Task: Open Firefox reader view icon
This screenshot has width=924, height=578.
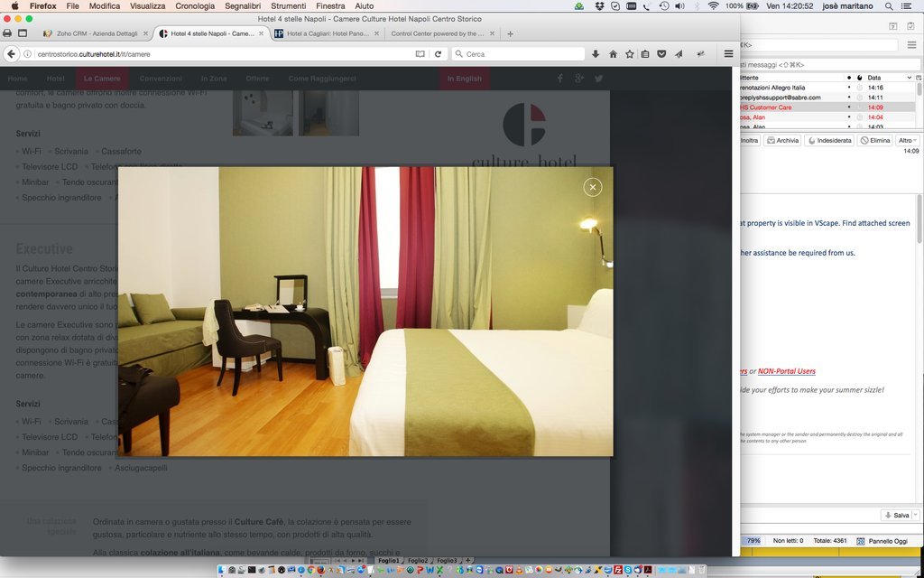Action: click(x=420, y=53)
